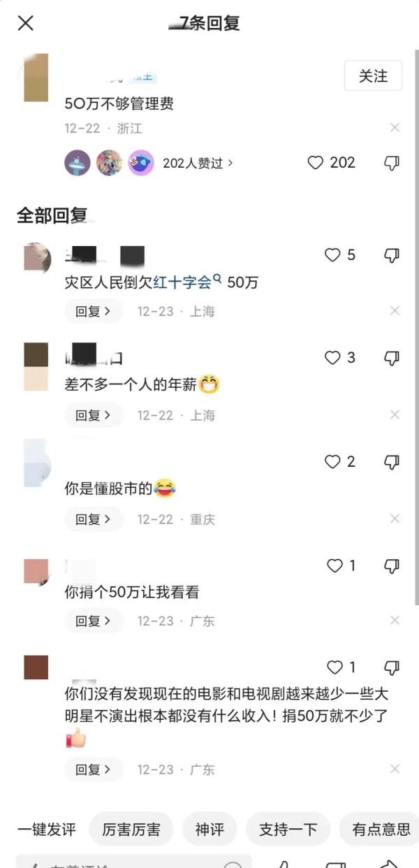Choose the 神评 quick comment

(210, 830)
